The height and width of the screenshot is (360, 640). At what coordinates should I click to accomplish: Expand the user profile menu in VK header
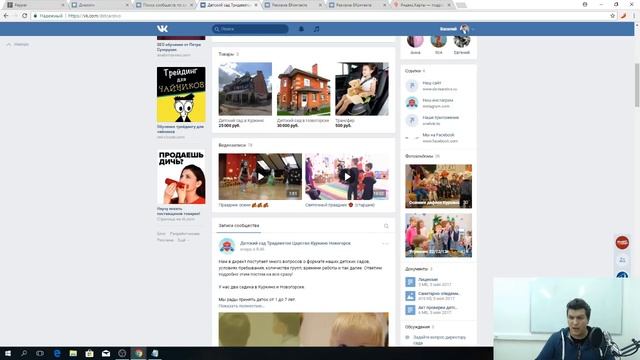[457, 29]
